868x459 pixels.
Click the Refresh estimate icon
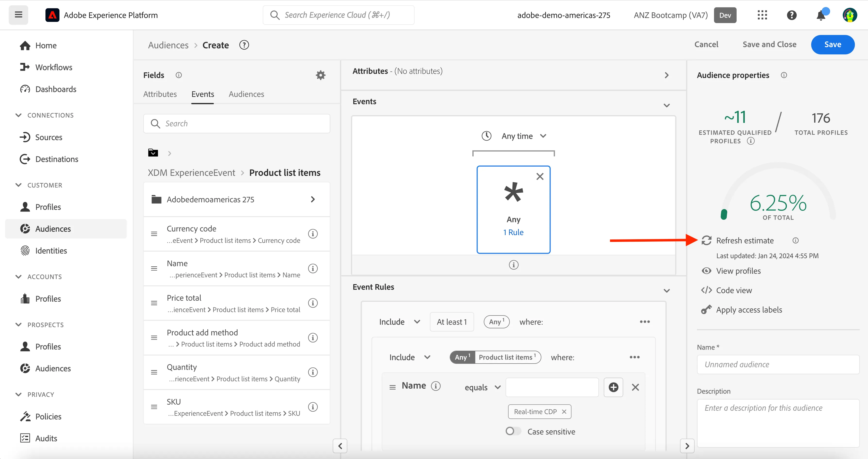pos(706,241)
